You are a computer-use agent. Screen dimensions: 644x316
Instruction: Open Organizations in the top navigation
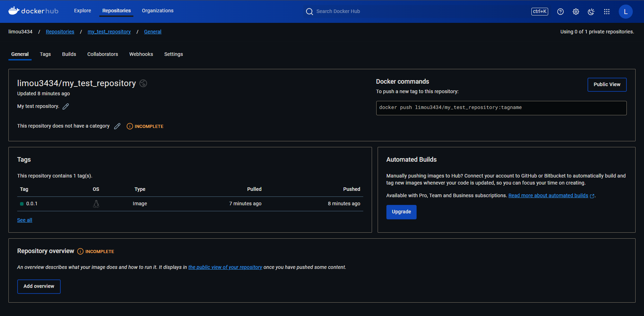click(158, 11)
